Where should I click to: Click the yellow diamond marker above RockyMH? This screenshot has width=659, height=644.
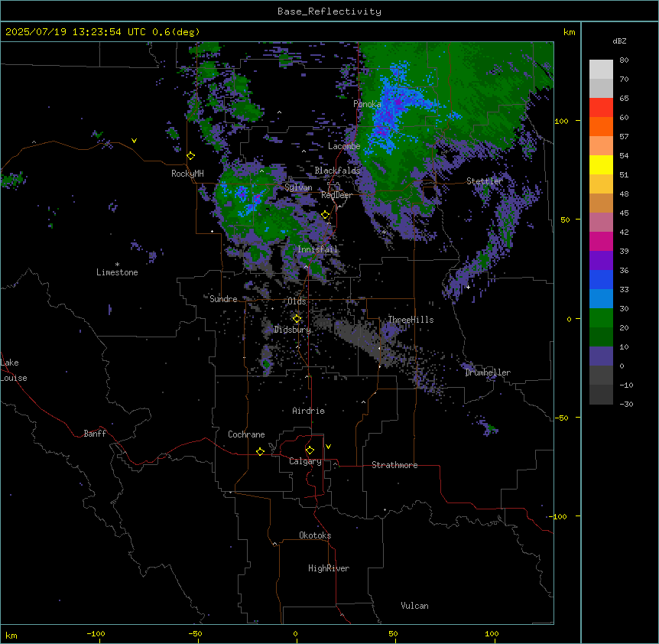(191, 156)
